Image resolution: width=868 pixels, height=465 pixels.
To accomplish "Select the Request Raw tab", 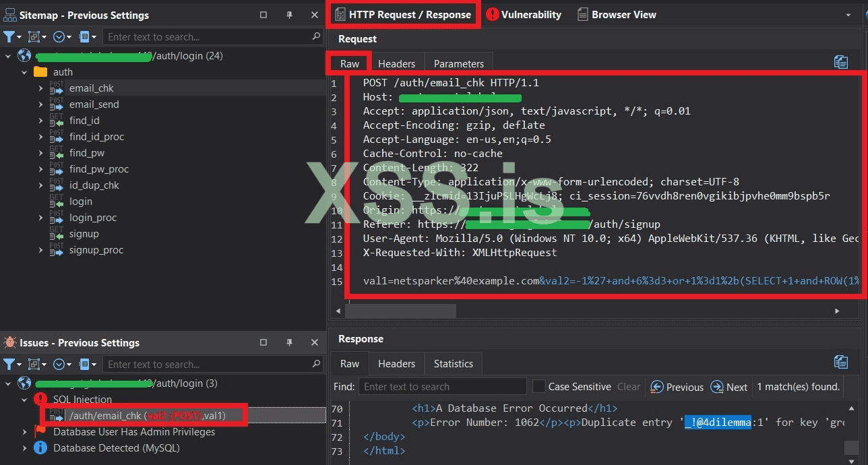I will click(x=350, y=63).
